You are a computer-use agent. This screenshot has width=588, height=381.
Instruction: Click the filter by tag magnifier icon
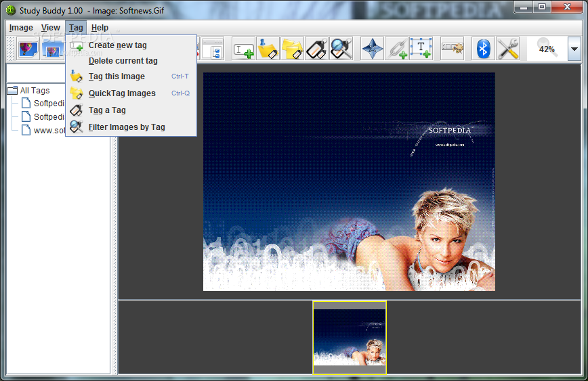tap(341, 49)
